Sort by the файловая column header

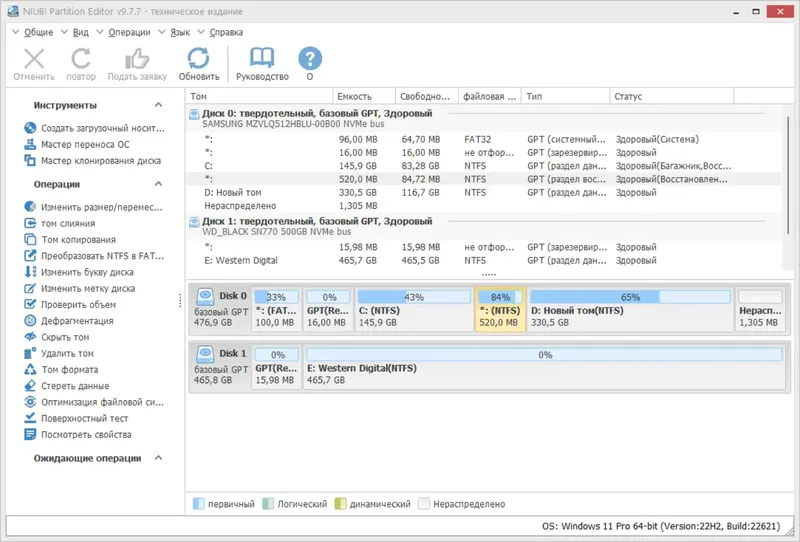pyautogui.click(x=490, y=96)
